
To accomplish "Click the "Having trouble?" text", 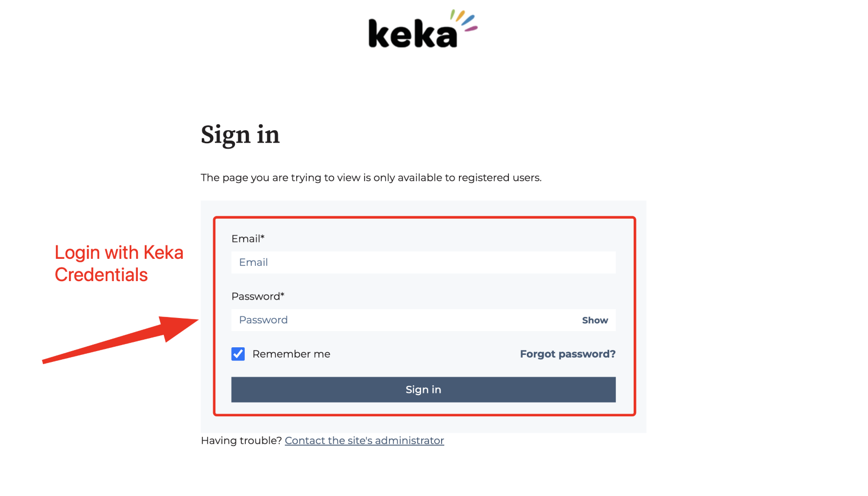I will click(241, 441).
